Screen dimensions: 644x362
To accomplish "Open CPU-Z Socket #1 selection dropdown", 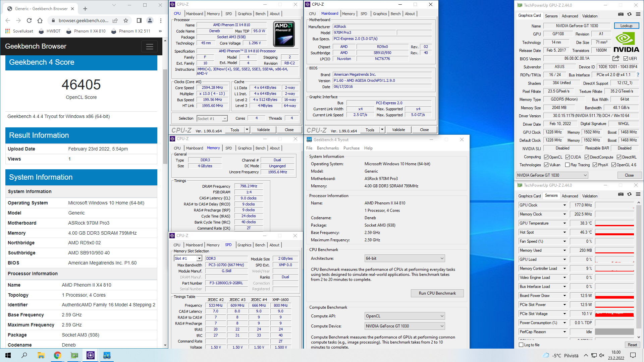I will tap(212, 118).
